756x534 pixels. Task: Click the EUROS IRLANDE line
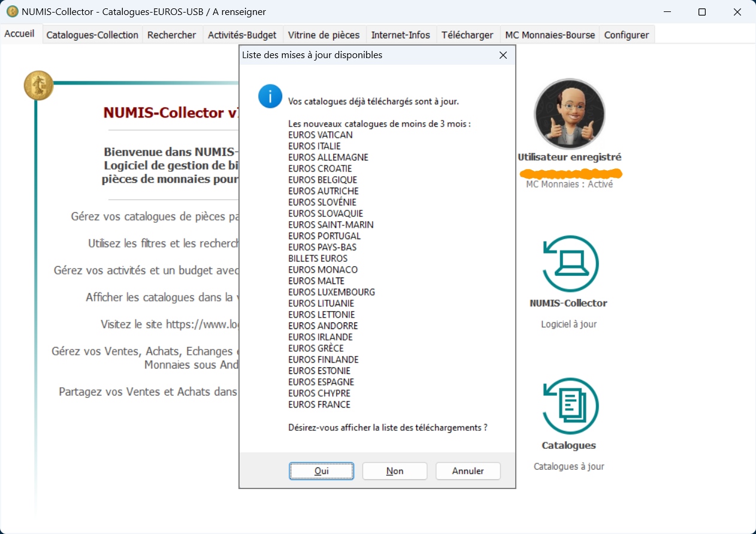[320, 337]
